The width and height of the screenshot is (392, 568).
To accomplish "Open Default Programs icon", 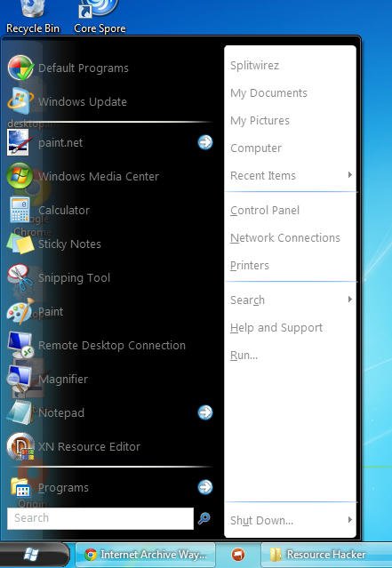I will tap(20, 68).
